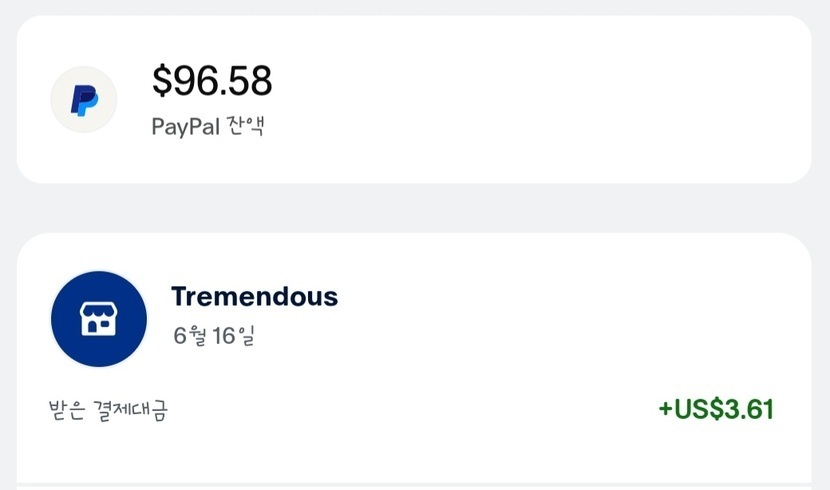
Task: Open the $96.58 balance amount
Action: coord(212,82)
